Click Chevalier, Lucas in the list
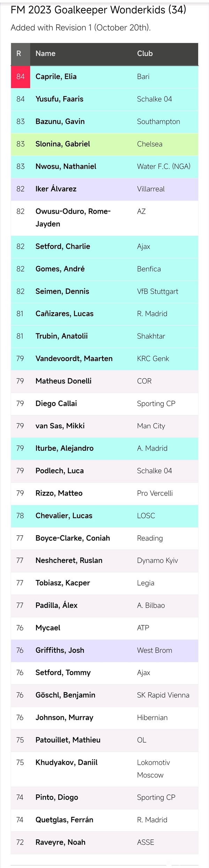The height and width of the screenshot is (868, 209). (x=64, y=516)
